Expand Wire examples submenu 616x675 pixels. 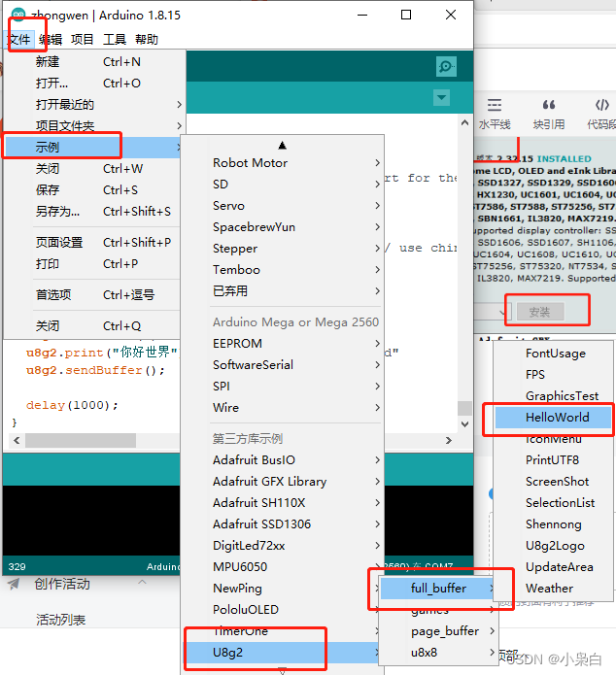tap(282, 407)
